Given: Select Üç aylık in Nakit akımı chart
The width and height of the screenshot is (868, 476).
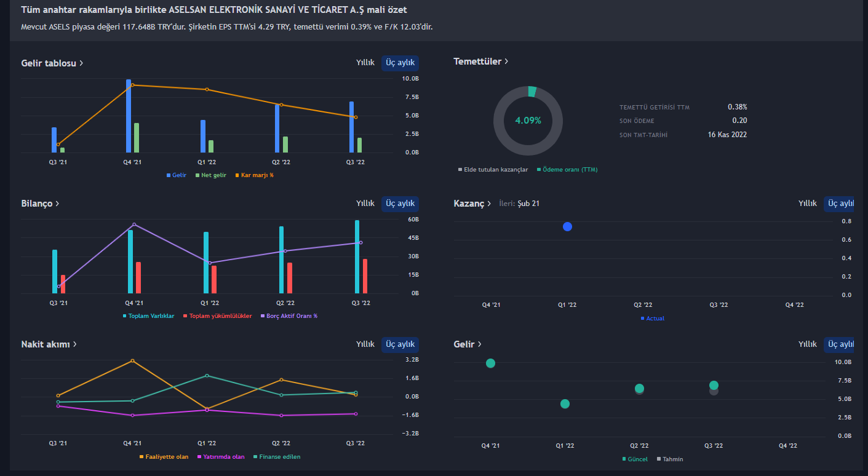Looking at the screenshot, I should [x=400, y=344].
